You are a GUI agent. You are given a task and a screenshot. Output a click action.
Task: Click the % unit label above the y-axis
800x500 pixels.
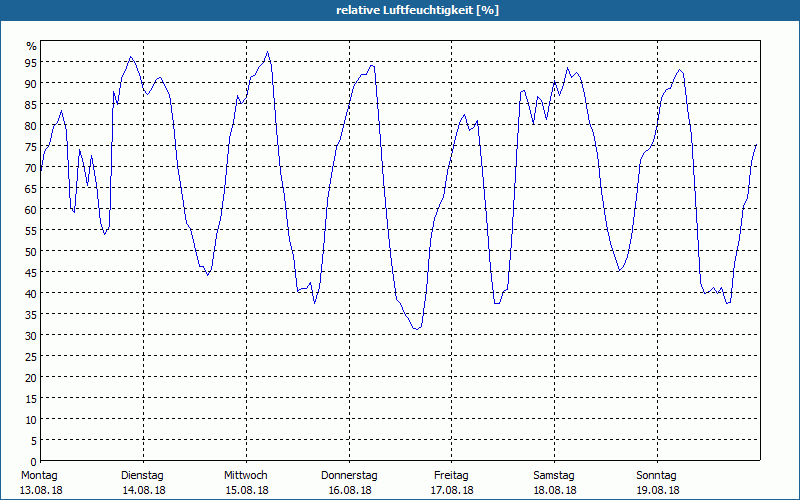[32, 46]
